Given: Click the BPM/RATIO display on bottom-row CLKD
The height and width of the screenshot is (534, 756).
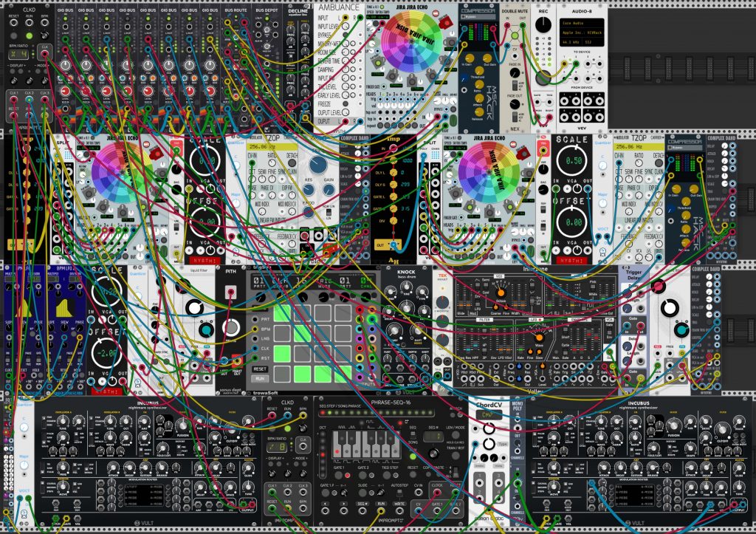Looking at the screenshot, I should tap(278, 447).
